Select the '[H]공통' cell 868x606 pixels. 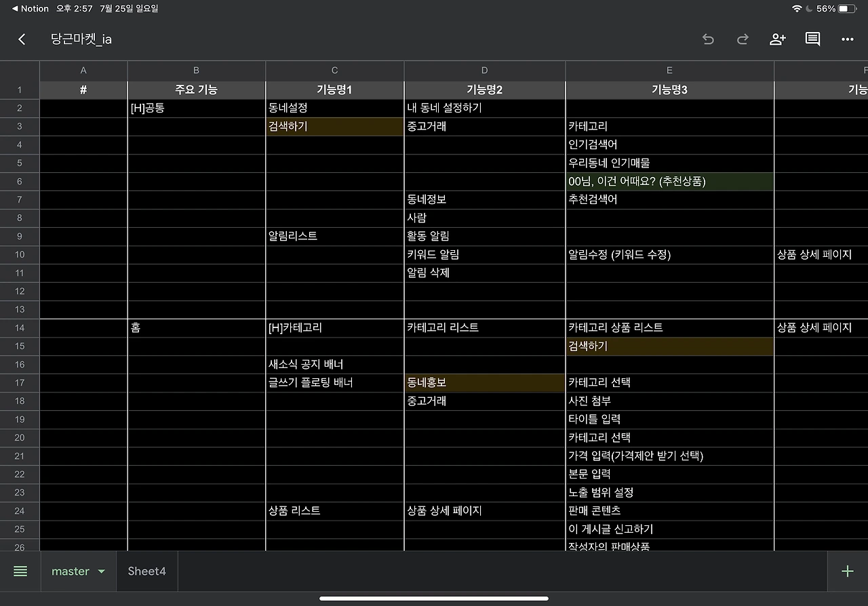click(197, 108)
